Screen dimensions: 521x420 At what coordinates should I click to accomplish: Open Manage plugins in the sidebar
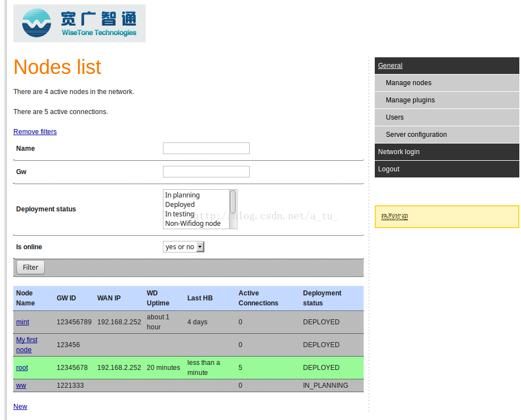[x=447, y=100]
